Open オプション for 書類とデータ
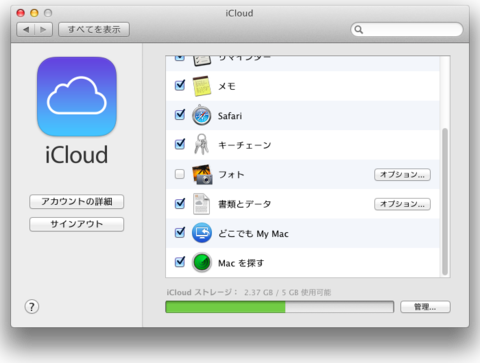 402,204
